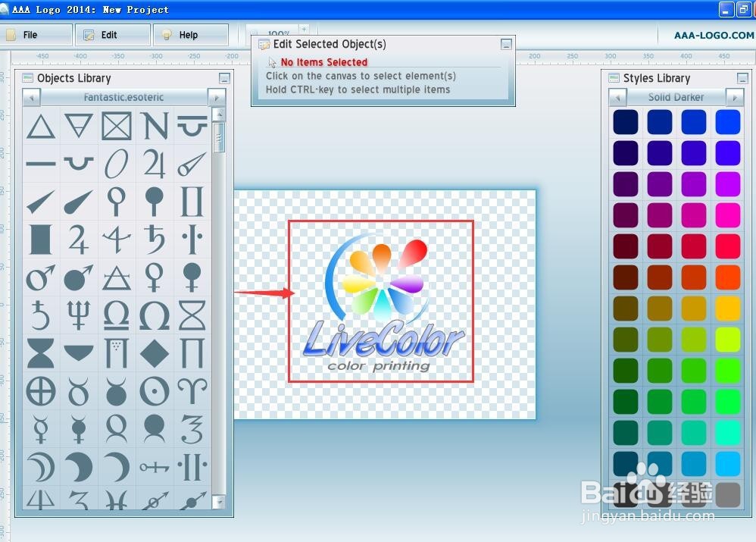
Task: Insert the slanted oval symbol
Action: point(117,164)
